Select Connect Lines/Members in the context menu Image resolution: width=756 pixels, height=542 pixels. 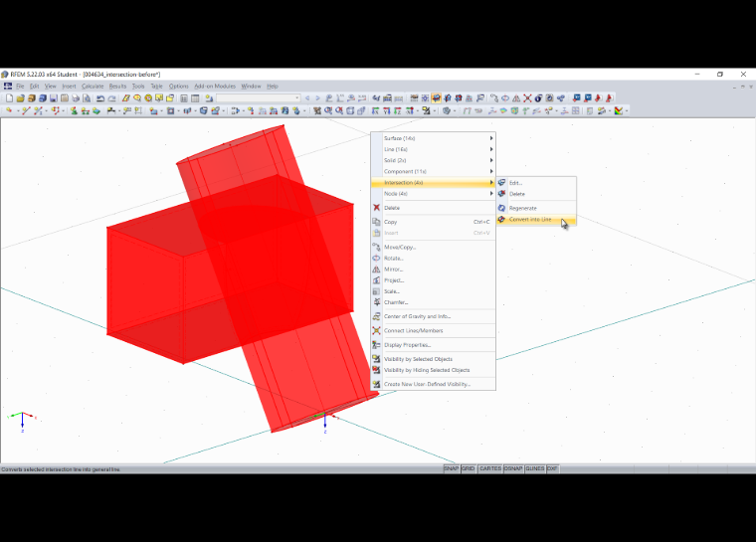(433, 331)
